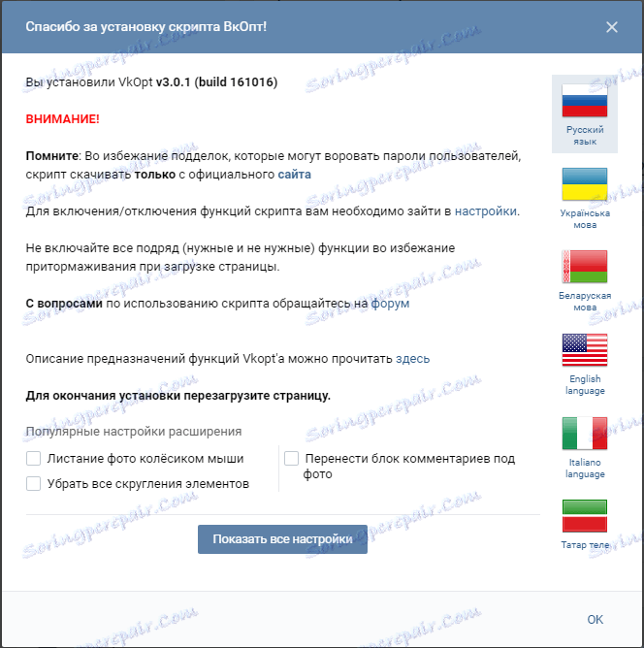The image size is (644, 648).
Task: Open the official 'сайта' link
Action: [x=294, y=175]
